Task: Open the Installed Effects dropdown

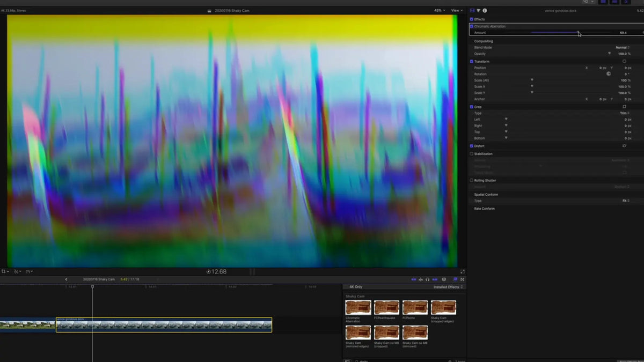Action: point(448,287)
